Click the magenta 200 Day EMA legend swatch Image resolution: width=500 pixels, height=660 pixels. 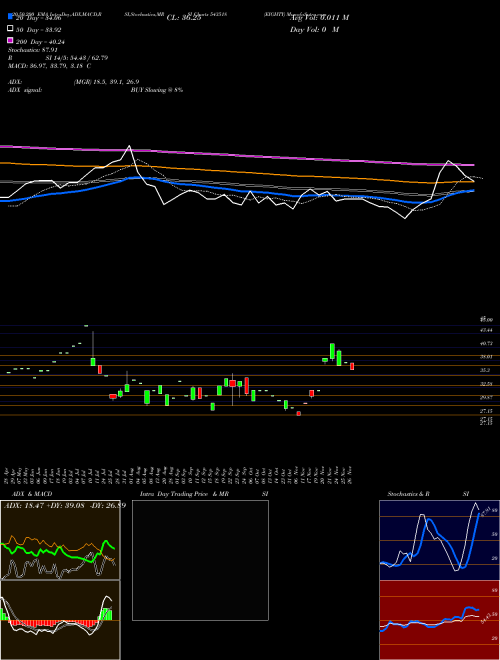(10, 40)
